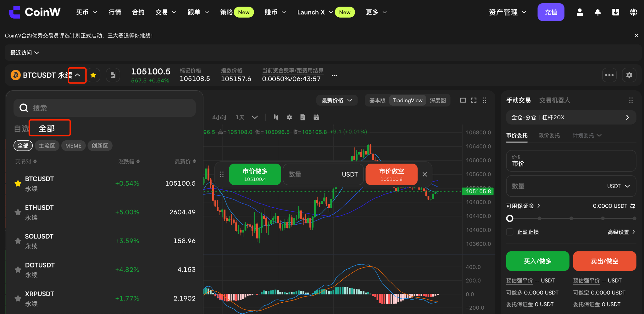Switch chart to 基本版 tab

click(377, 100)
